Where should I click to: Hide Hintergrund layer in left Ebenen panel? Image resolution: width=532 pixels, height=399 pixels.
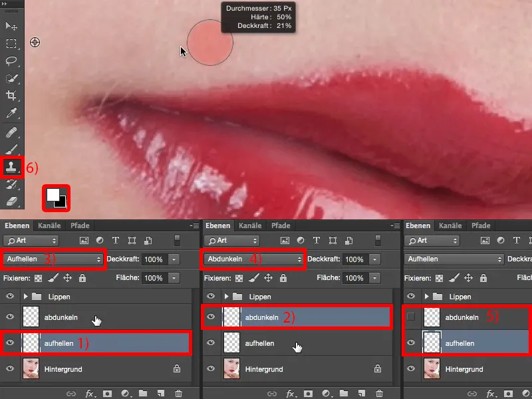(10, 368)
